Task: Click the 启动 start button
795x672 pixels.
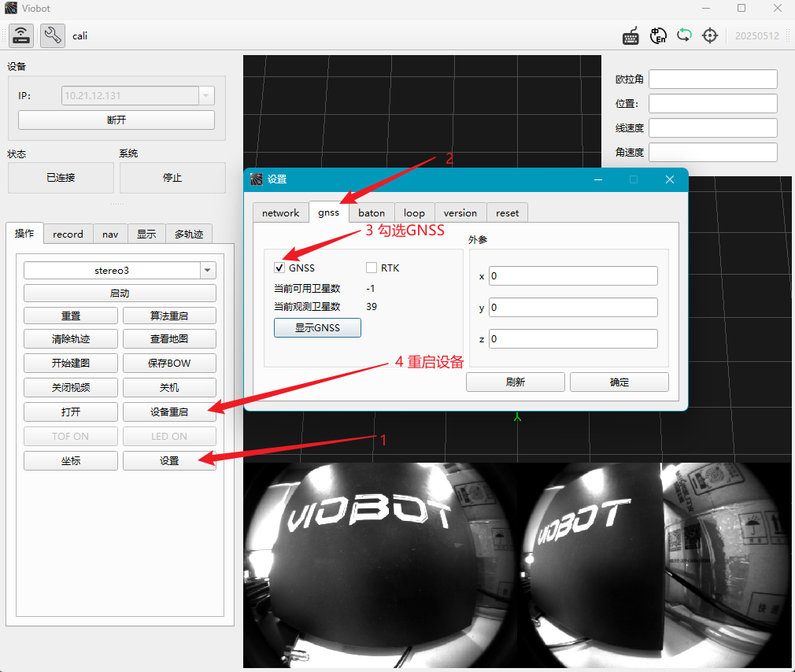Action: click(120, 293)
